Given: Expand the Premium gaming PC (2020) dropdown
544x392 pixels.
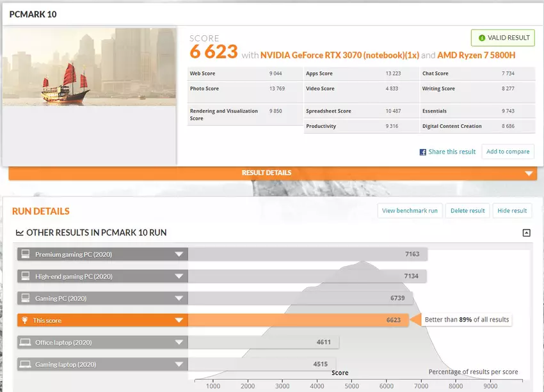Looking at the screenshot, I should click(x=179, y=255).
